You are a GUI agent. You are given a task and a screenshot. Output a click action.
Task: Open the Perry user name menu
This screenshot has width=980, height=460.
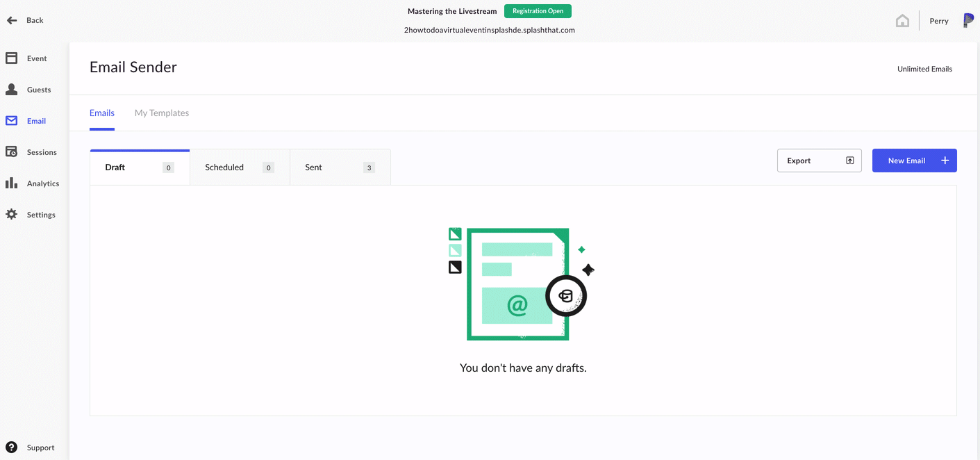tap(939, 21)
